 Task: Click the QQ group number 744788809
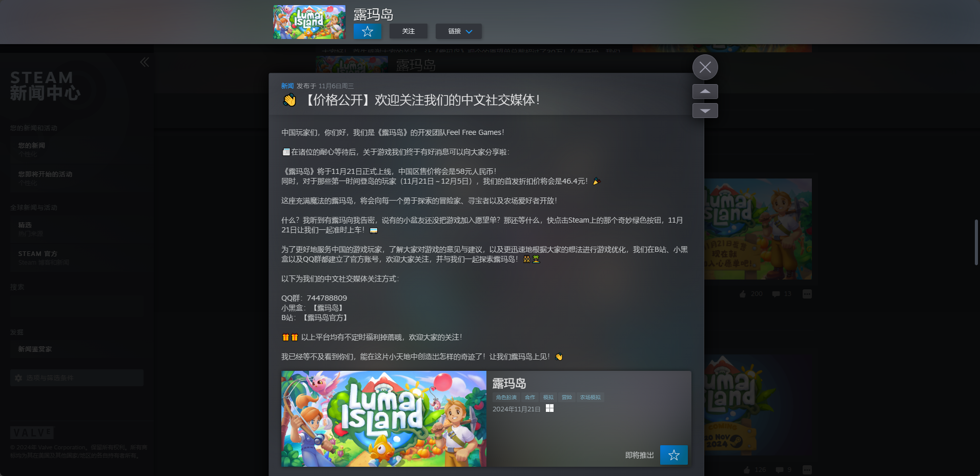[x=327, y=298]
